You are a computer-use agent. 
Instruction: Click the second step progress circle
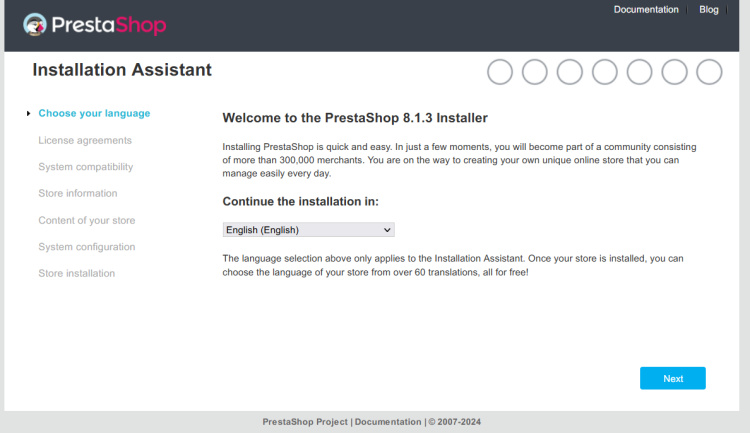point(535,72)
